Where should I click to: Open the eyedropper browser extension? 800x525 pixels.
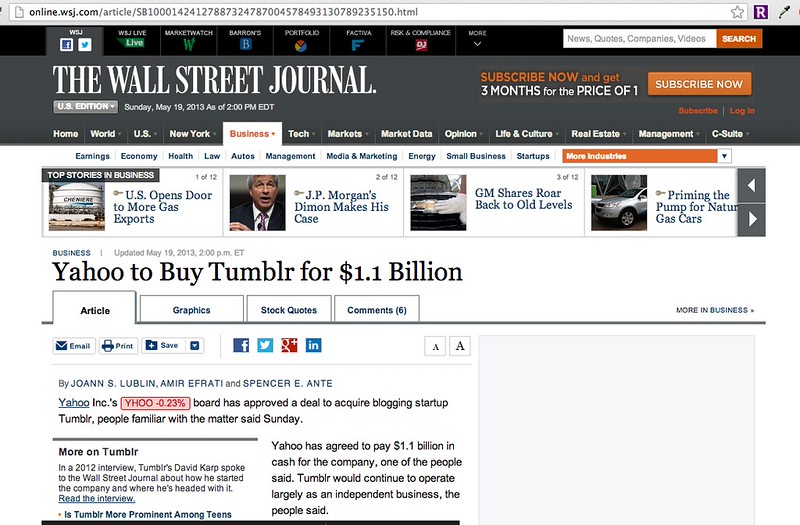784,12
